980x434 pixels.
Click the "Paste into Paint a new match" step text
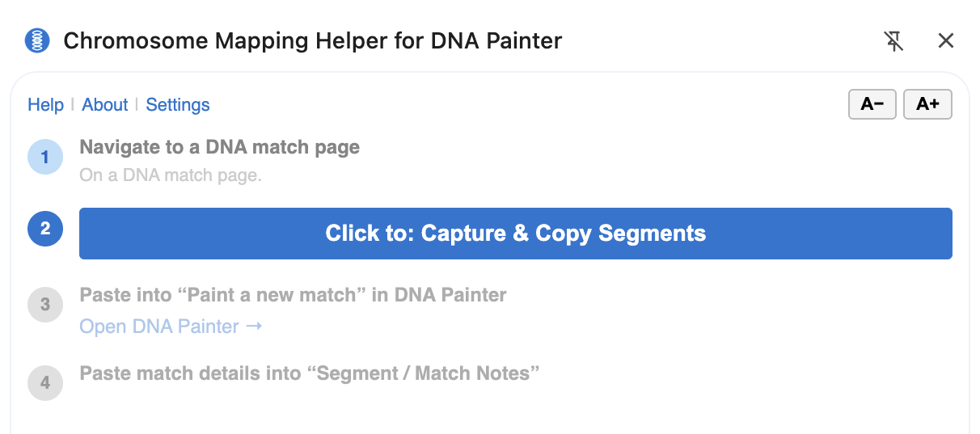pyautogui.click(x=293, y=295)
